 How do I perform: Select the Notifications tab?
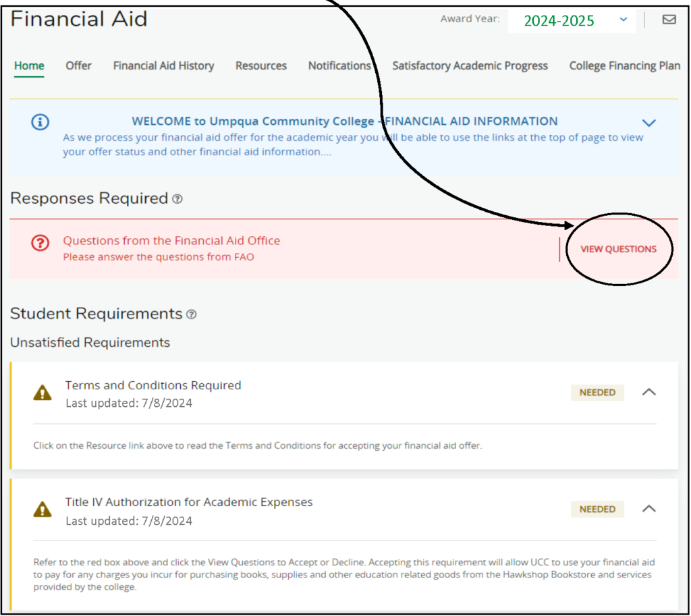(340, 65)
